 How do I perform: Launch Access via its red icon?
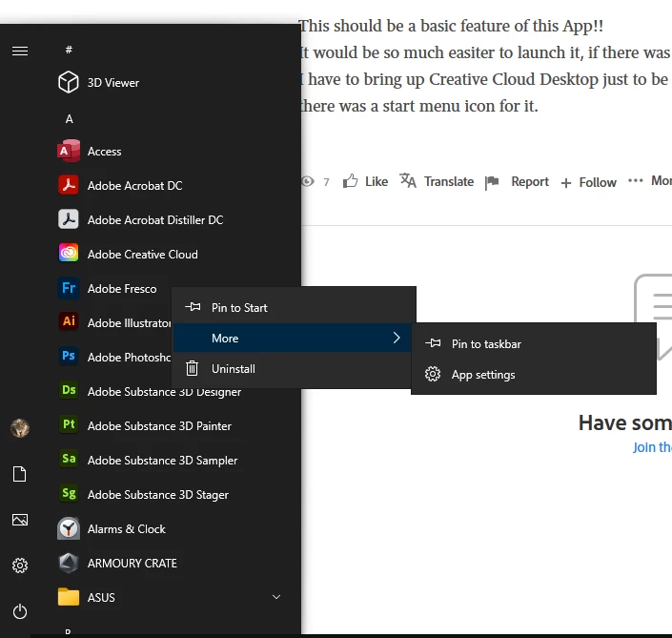68,151
